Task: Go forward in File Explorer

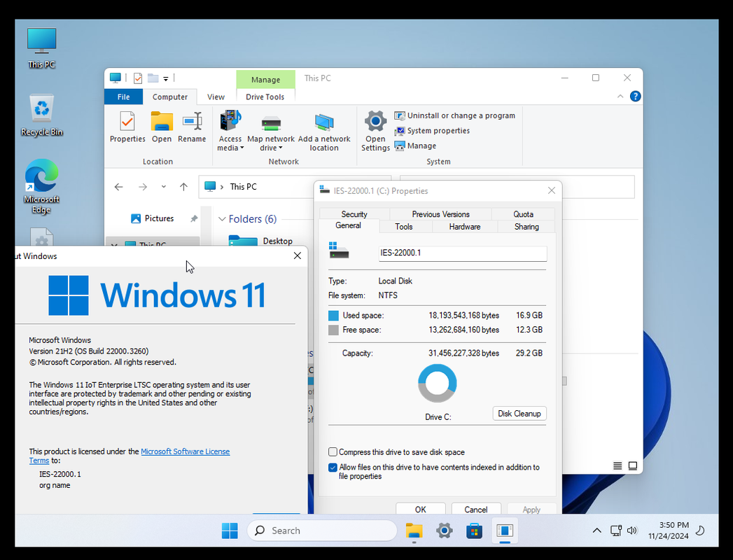Action: pos(143,187)
